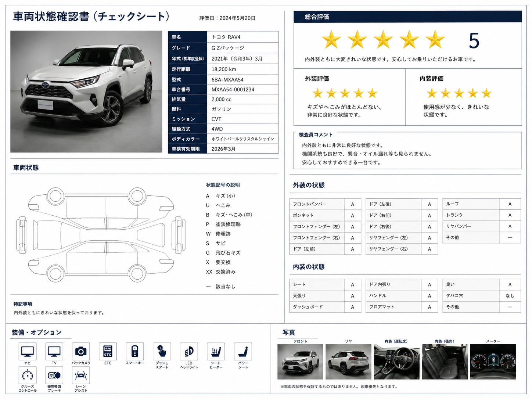Click the ハンドル interior row
The width and height of the screenshot is (532, 399).
[x=402, y=296]
